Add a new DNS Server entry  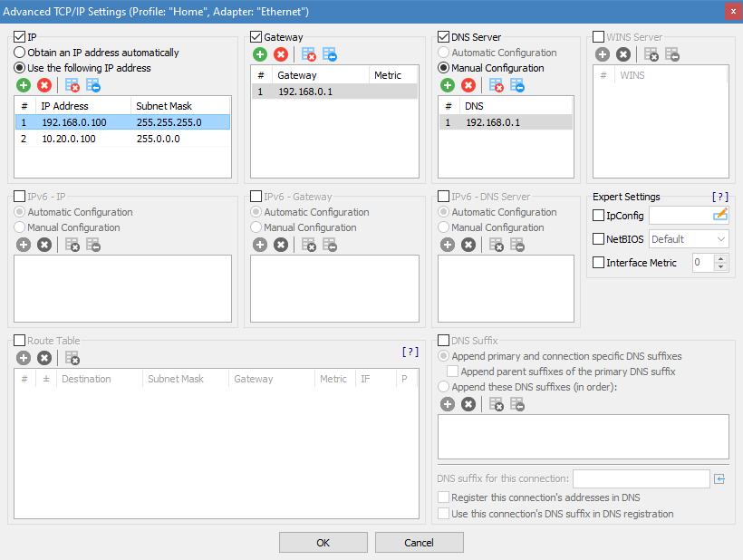click(448, 85)
